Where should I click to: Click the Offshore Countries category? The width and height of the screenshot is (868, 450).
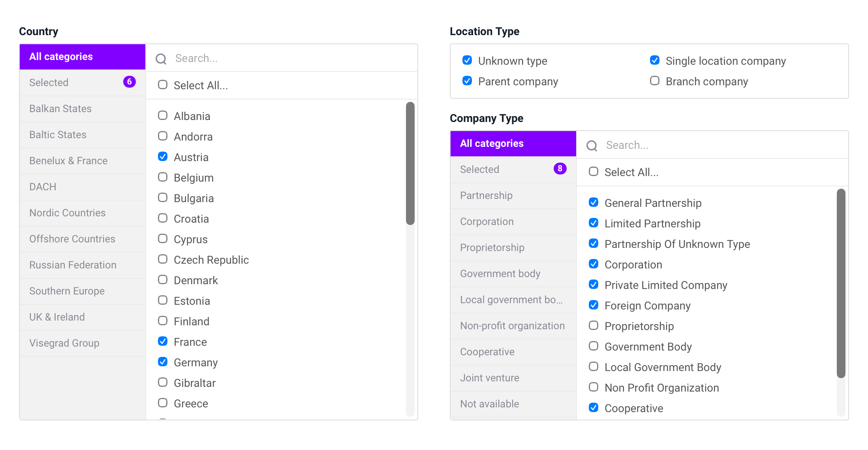click(72, 239)
